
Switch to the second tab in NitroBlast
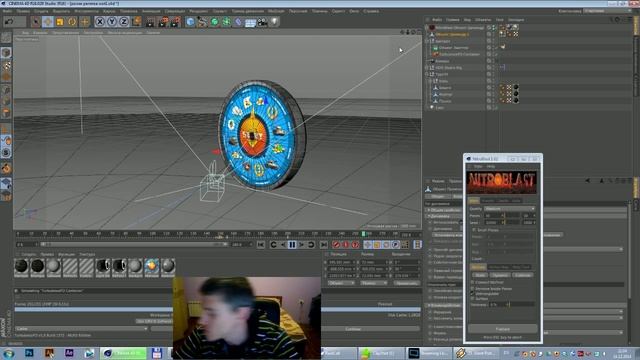487,200
